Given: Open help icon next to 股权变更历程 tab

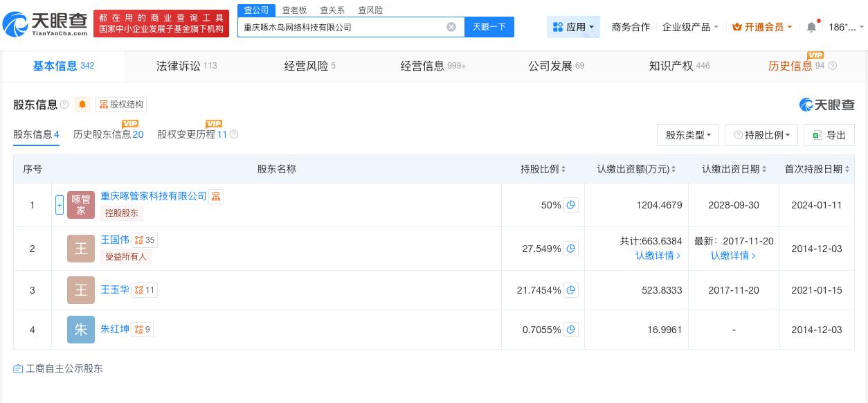Looking at the screenshot, I should pos(234,134).
